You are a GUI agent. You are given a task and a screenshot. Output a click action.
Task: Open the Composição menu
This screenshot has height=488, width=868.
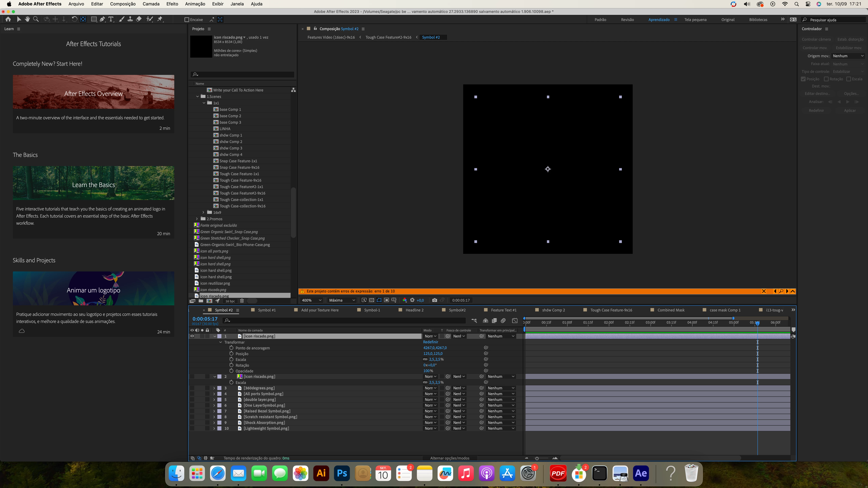point(123,4)
